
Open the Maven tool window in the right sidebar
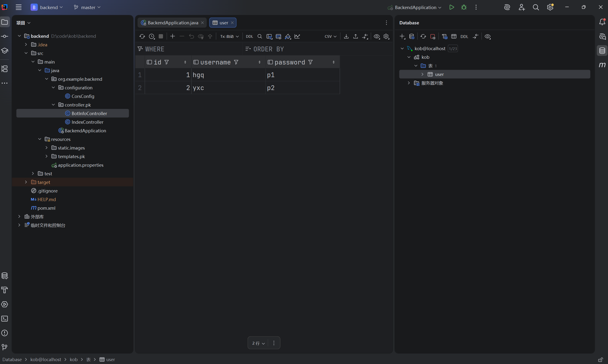[x=602, y=65]
